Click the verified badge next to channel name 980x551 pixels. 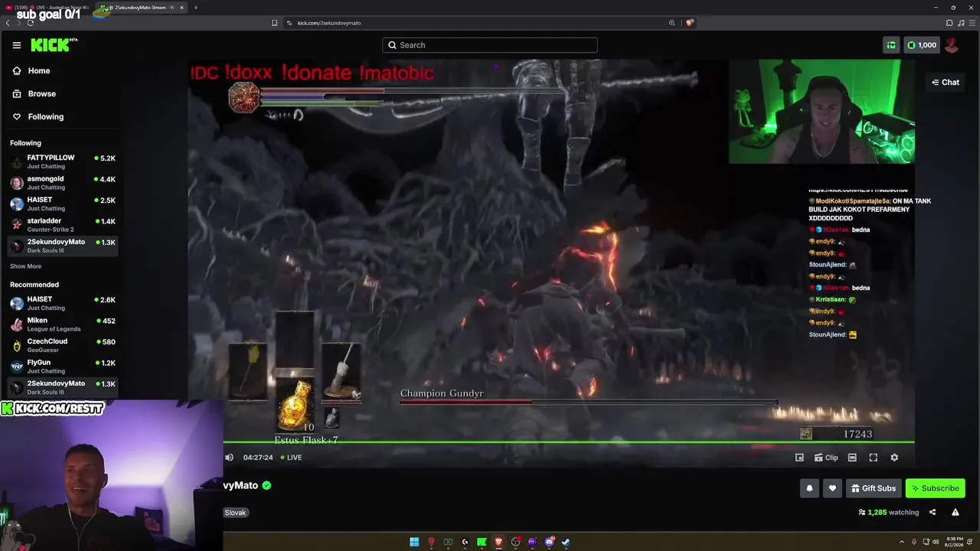click(266, 485)
